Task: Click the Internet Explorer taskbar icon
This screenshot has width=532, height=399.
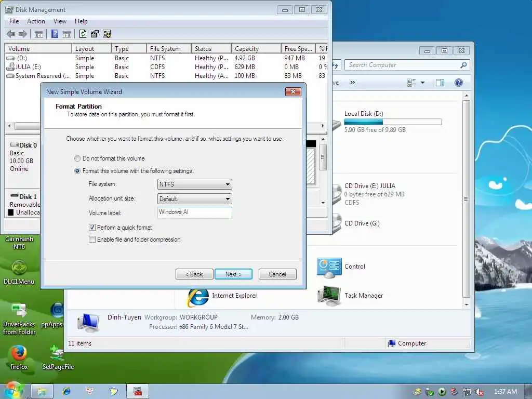Action: 66,391
